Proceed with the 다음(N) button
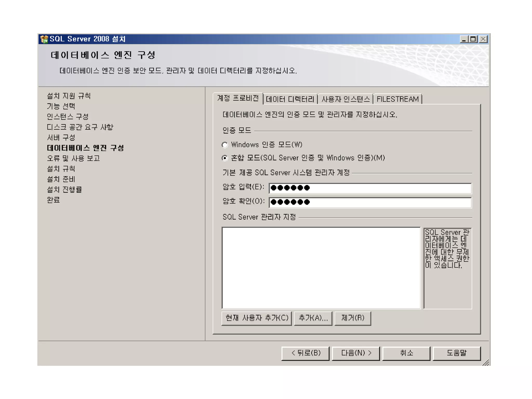 coord(356,353)
